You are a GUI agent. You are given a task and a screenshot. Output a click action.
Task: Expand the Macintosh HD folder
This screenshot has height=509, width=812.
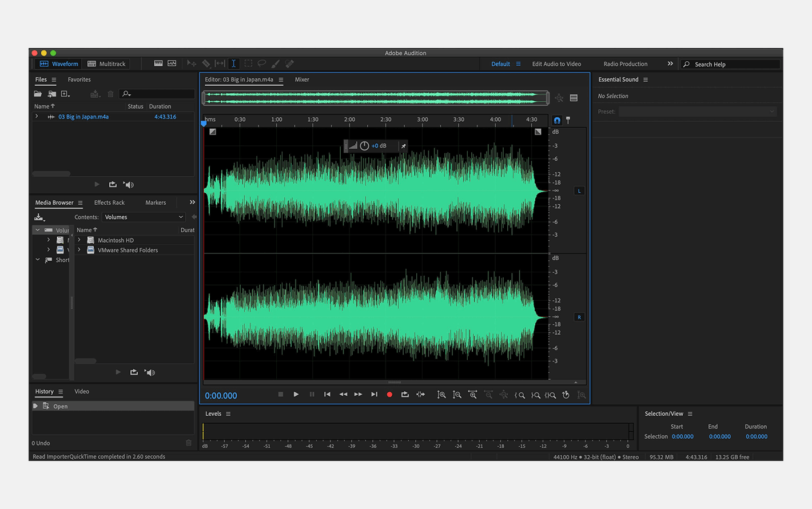tap(79, 240)
